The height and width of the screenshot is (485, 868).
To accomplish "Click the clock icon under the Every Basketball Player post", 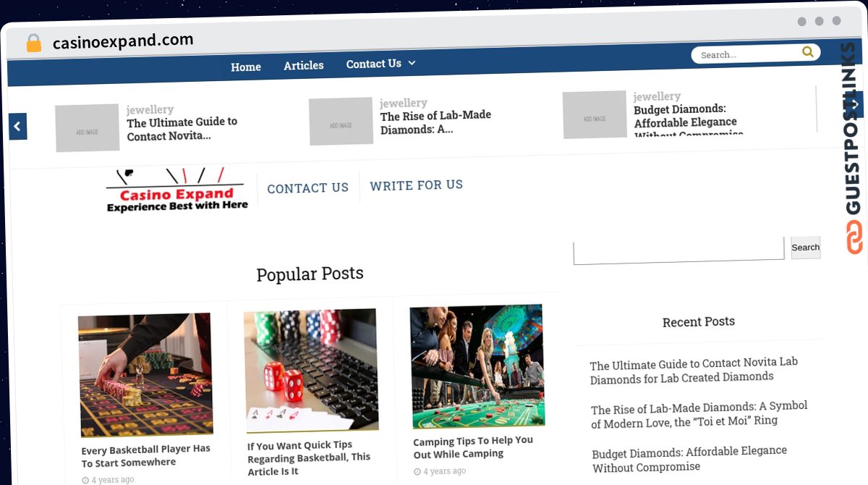I will tap(85, 480).
